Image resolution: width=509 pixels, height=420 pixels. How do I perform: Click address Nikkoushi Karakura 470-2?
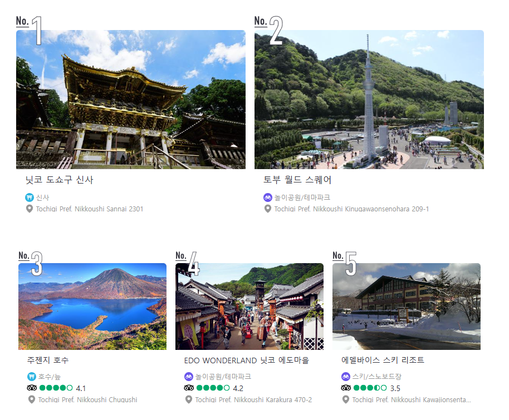pos(253,400)
